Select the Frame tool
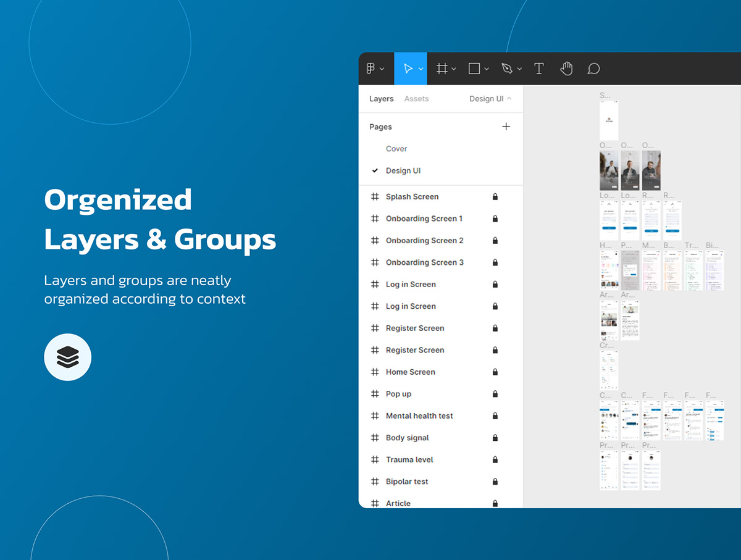Viewport: 741px width, 560px height. pos(442,69)
